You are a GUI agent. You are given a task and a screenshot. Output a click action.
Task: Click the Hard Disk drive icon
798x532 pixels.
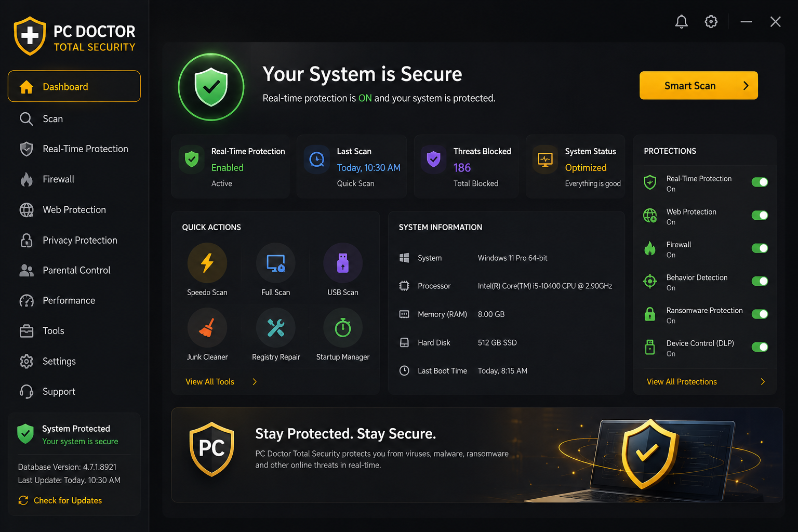[404, 342]
